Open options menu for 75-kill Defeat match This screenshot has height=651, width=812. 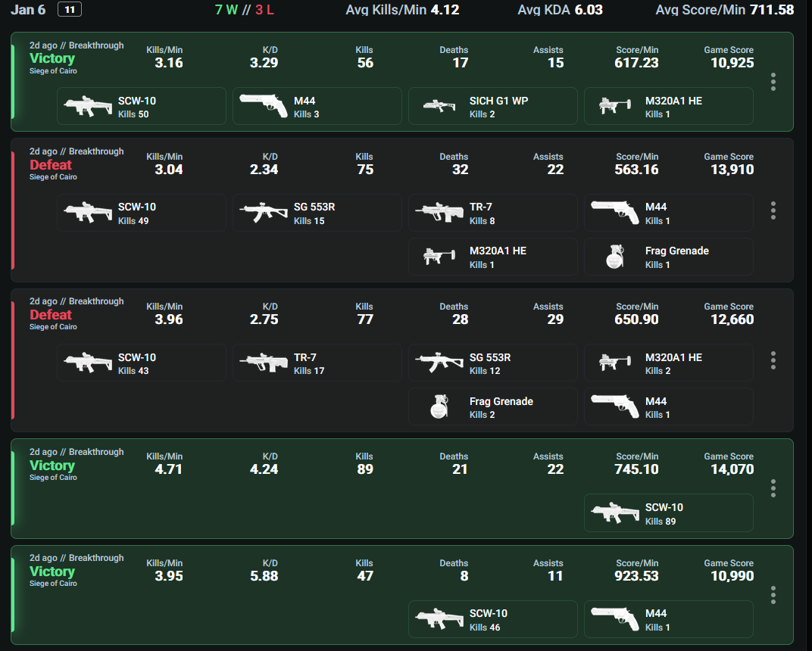point(773,210)
